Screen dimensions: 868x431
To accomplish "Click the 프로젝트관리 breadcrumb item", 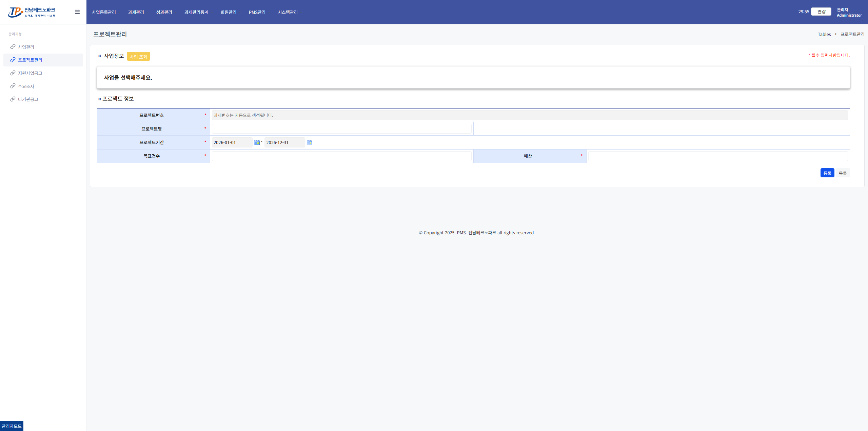I will click(852, 34).
